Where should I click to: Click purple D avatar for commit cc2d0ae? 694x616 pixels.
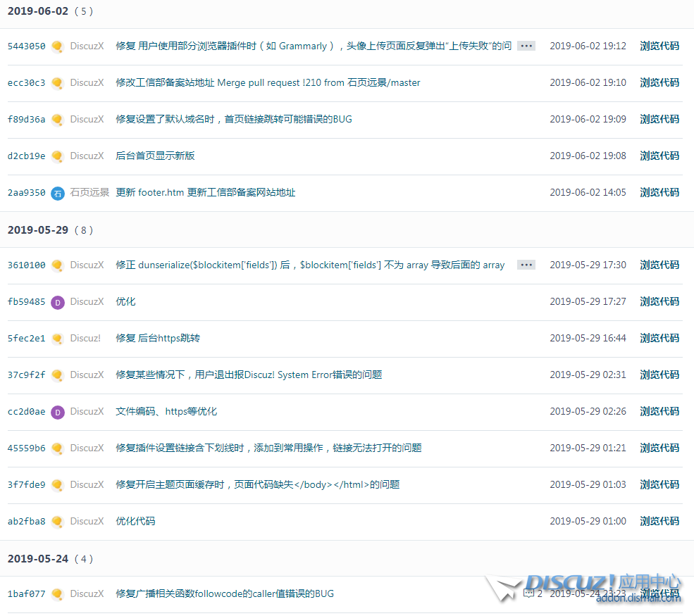(x=58, y=412)
